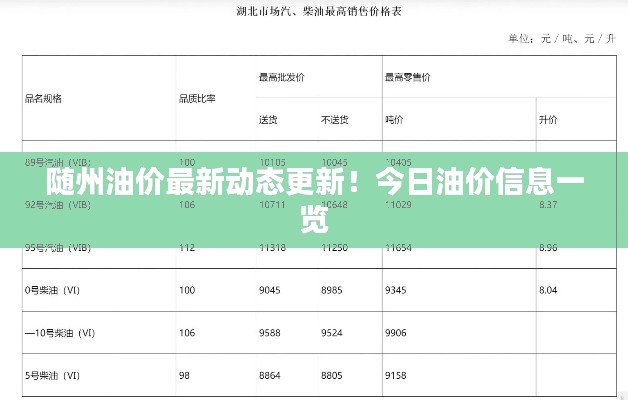This screenshot has height=400, width=628.
Task: Click the 最高批发价 header cell
Action: [281, 76]
